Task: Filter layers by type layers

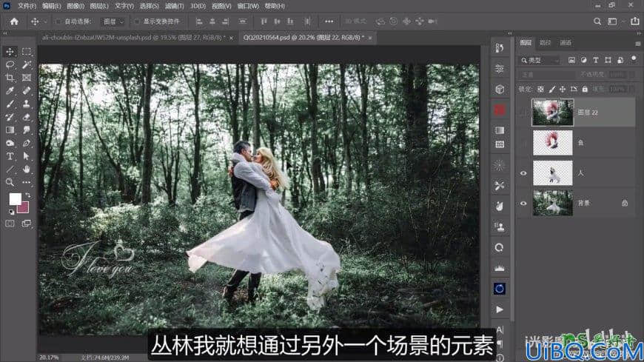Action: tap(596, 60)
